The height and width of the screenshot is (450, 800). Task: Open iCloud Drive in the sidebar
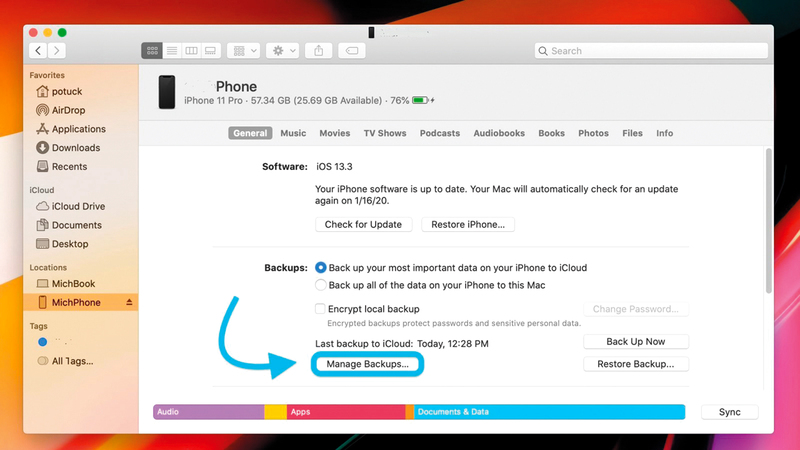[x=78, y=206]
